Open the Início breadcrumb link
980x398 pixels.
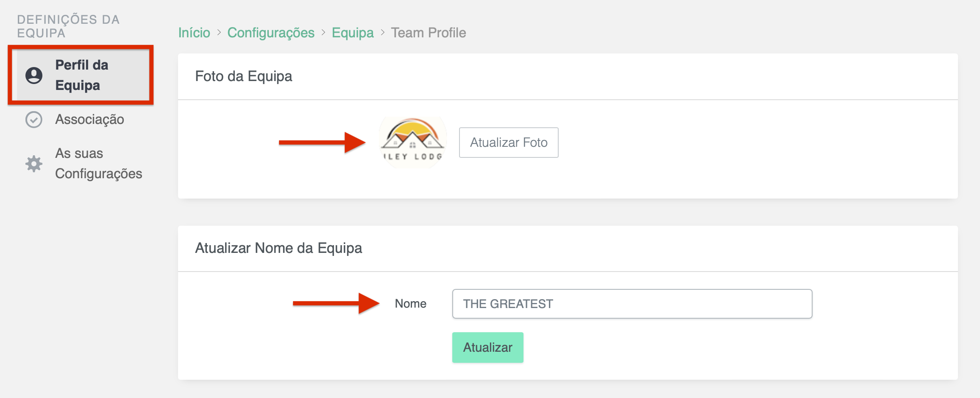click(x=194, y=32)
